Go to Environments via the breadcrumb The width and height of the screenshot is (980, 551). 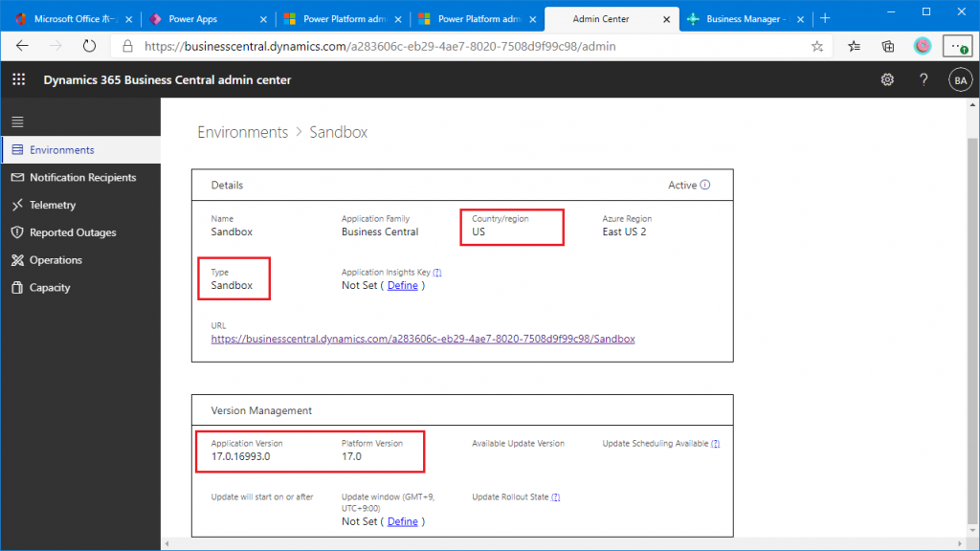click(x=242, y=132)
